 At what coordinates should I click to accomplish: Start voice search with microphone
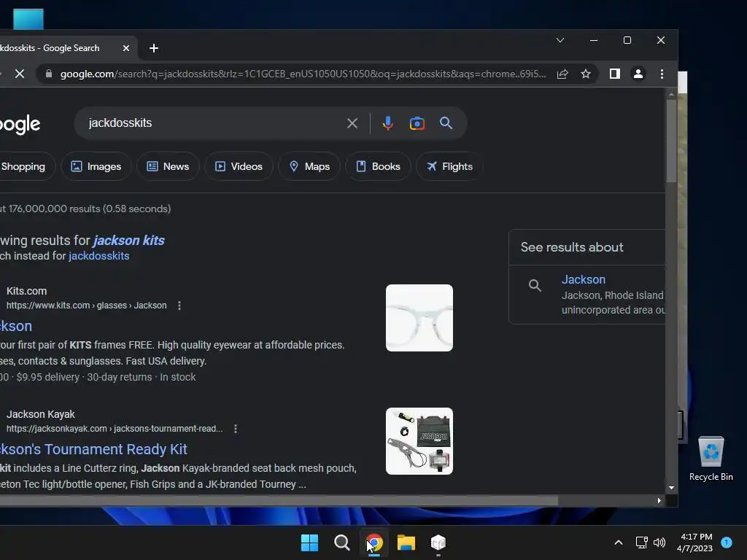(x=388, y=123)
